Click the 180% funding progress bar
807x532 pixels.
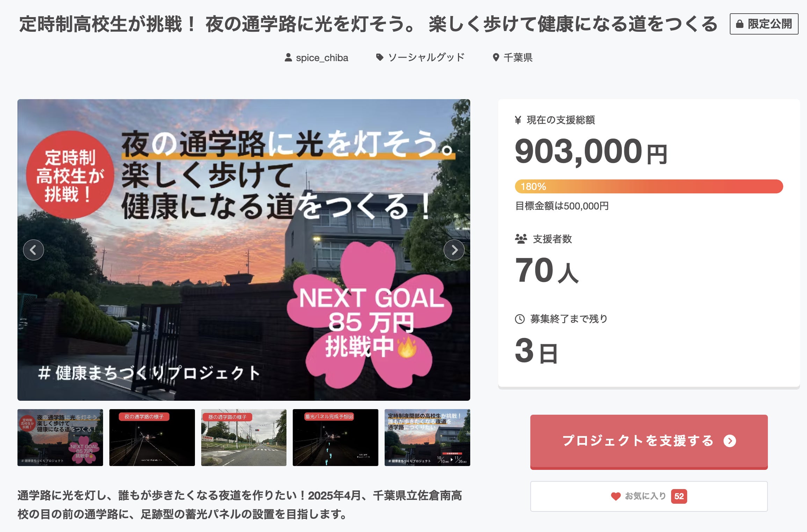point(648,186)
